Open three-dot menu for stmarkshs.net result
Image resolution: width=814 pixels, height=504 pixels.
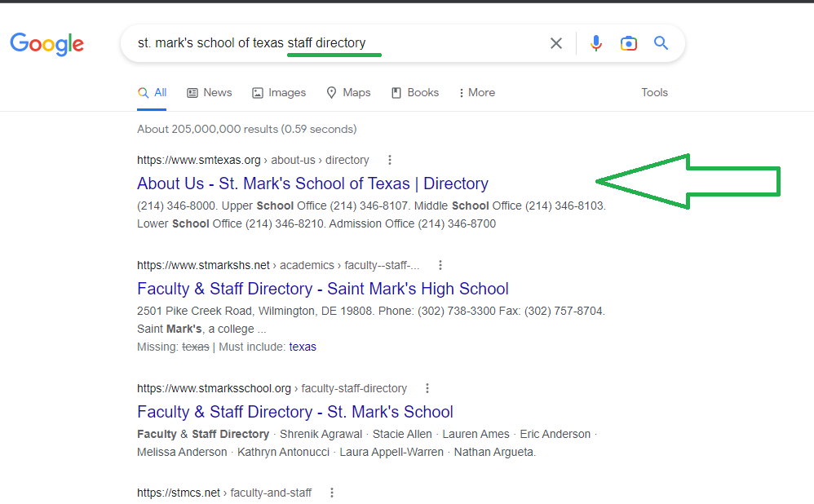coord(440,266)
